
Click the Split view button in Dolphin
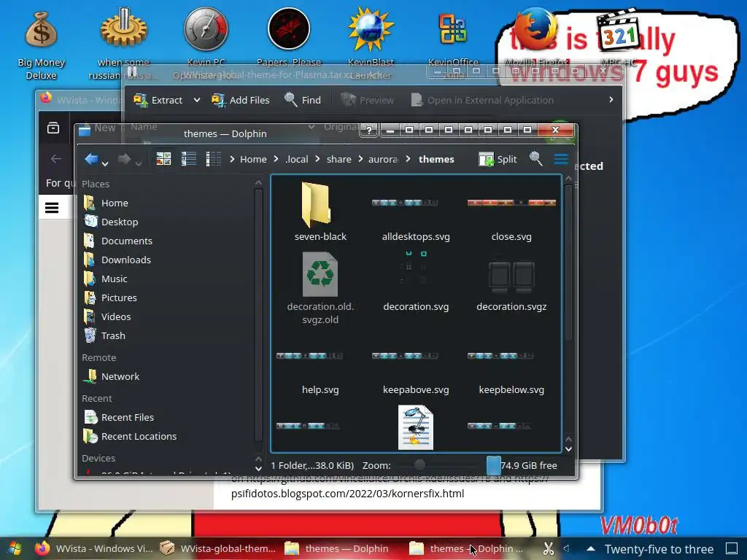[x=498, y=159]
